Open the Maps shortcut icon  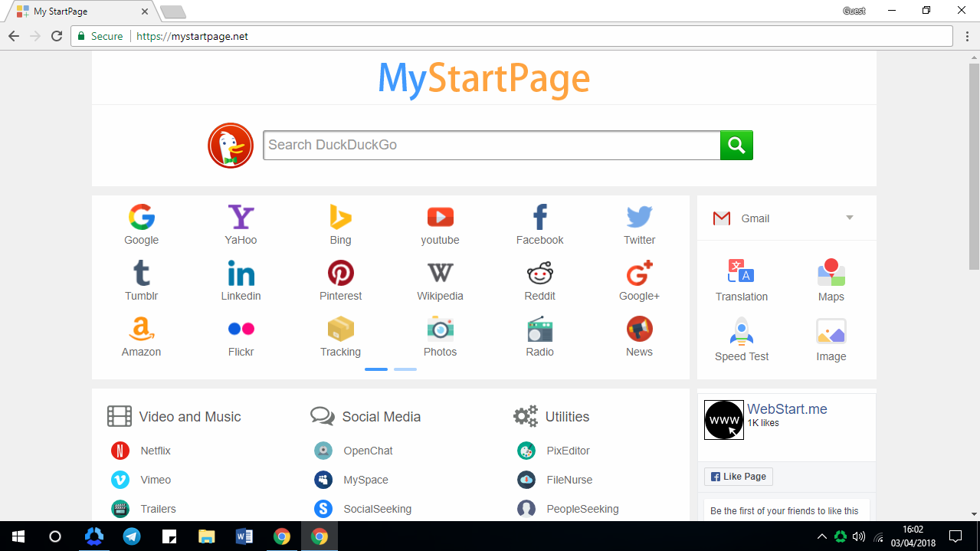(831, 271)
